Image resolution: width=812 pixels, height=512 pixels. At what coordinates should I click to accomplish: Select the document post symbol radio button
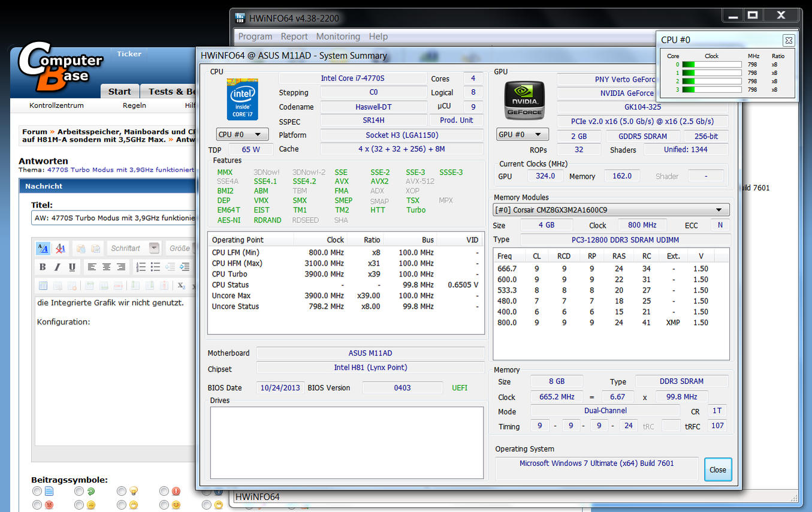pos(37,491)
